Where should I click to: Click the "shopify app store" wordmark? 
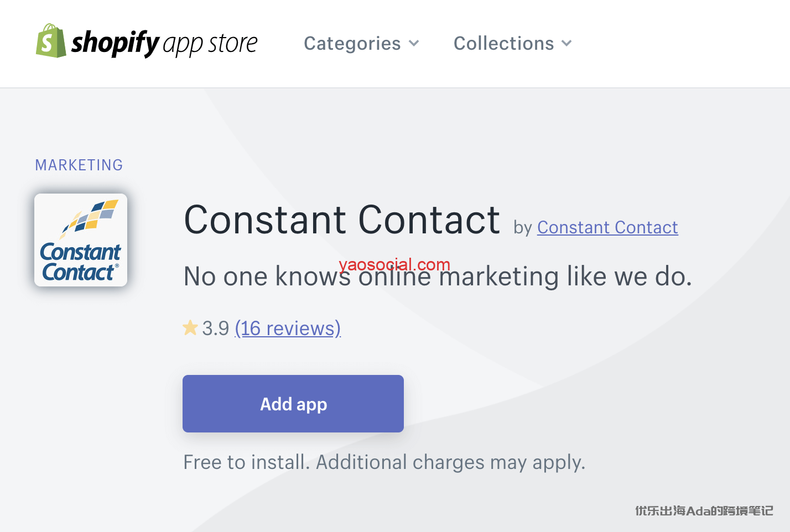(165, 43)
